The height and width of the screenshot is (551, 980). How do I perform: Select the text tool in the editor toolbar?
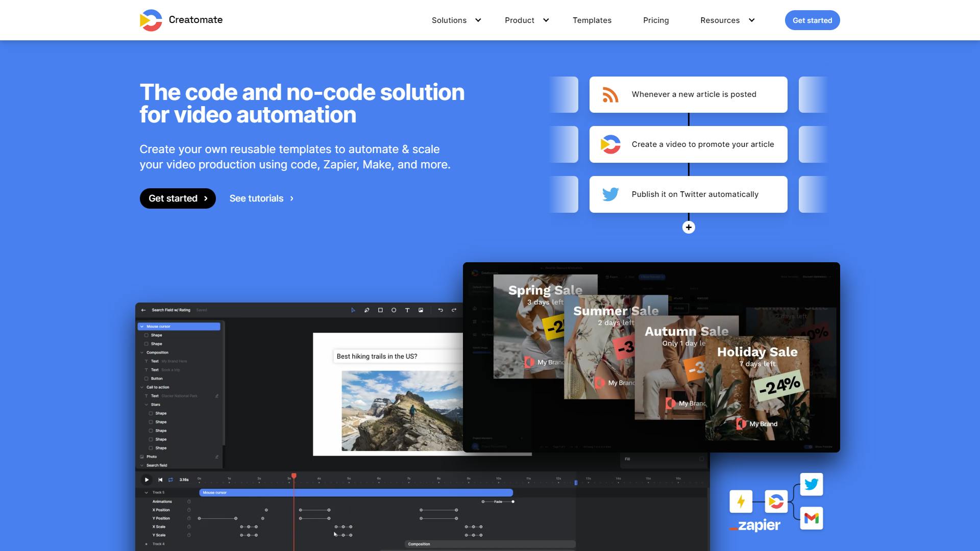(x=407, y=310)
